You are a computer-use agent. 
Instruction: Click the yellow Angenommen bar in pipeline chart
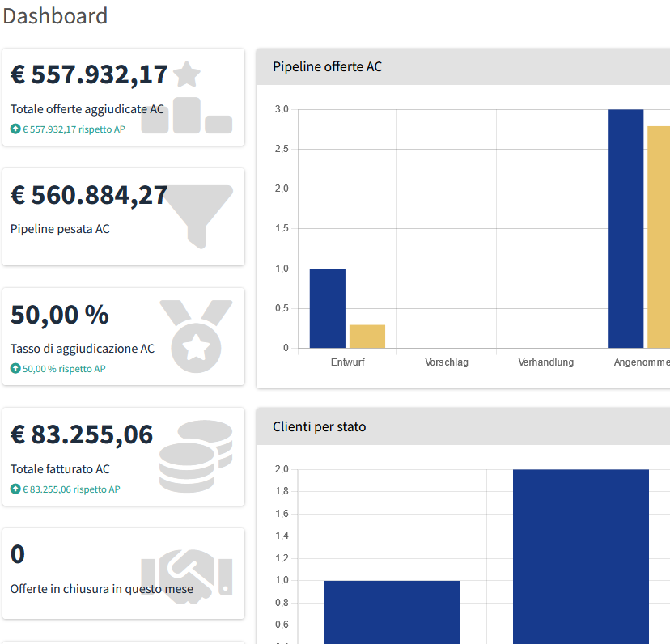[x=659, y=237]
